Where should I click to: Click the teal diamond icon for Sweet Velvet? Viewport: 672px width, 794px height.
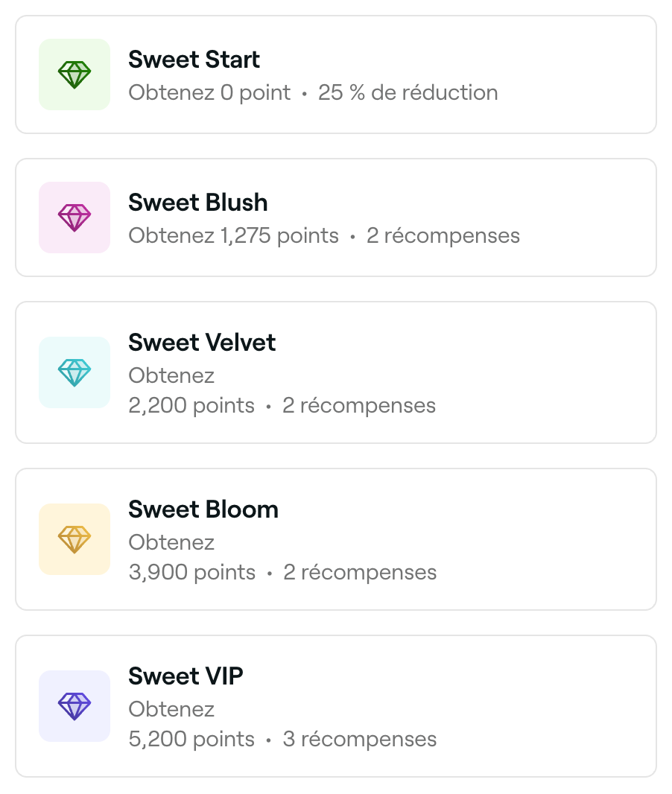75,372
